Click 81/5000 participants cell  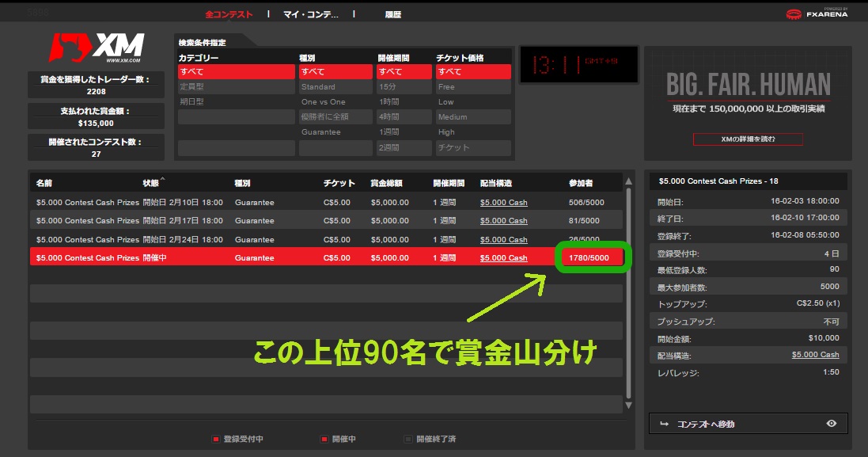point(584,220)
